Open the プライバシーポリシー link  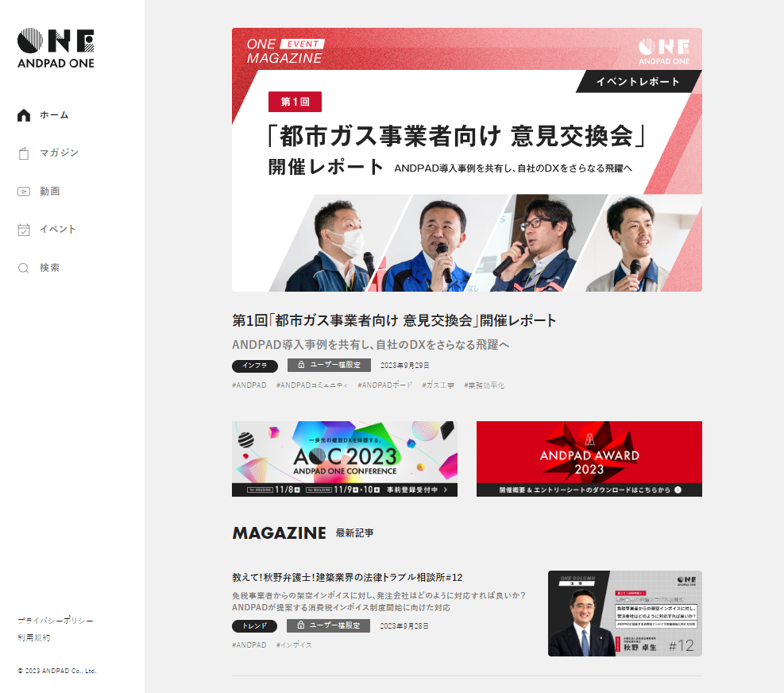(56, 621)
